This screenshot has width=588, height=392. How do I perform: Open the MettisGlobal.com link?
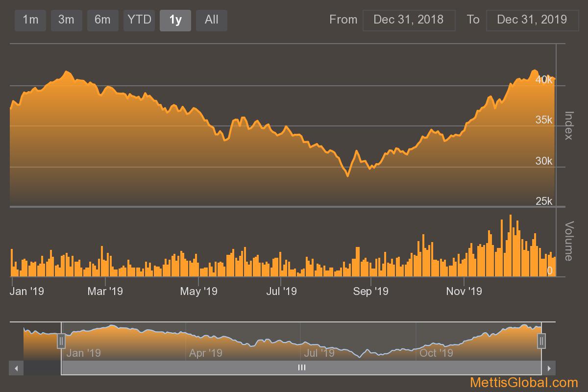[x=524, y=383]
